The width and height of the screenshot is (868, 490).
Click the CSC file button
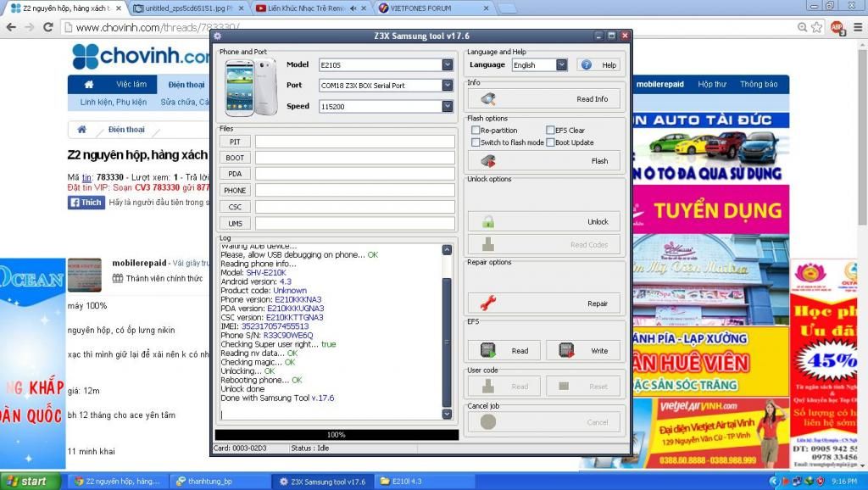[x=235, y=207]
